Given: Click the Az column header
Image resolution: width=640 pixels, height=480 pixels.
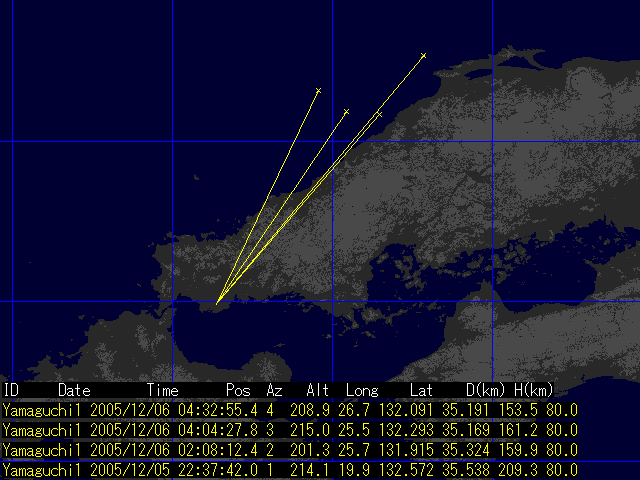Looking at the screenshot, I should (x=274, y=390).
